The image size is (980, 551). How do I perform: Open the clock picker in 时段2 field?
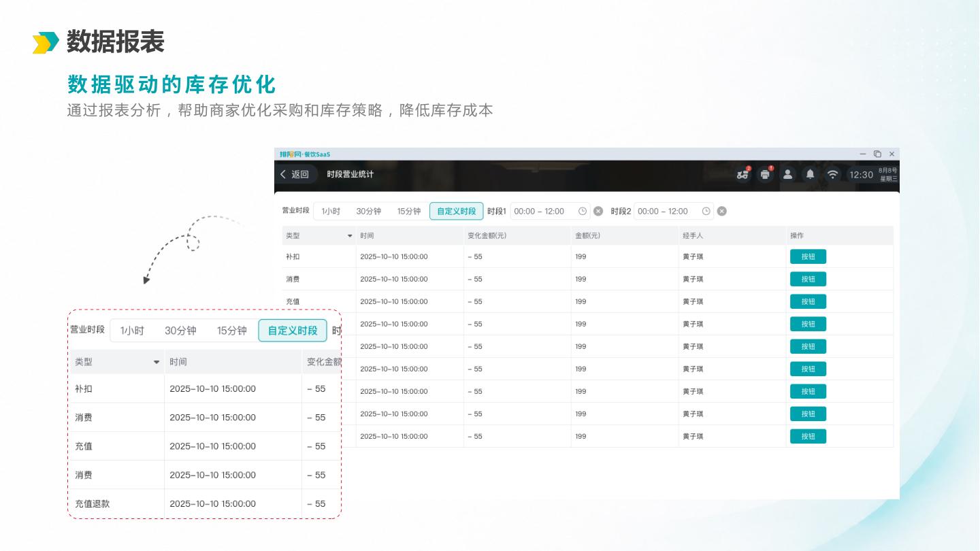tap(706, 211)
